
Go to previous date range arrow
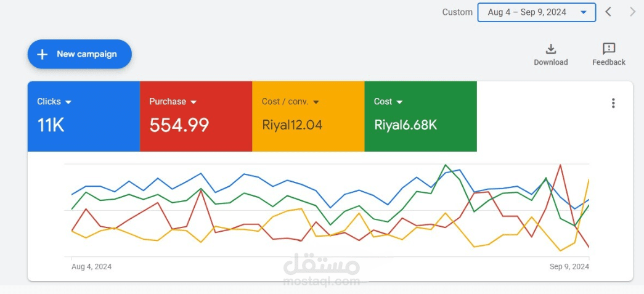[x=608, y=12]
